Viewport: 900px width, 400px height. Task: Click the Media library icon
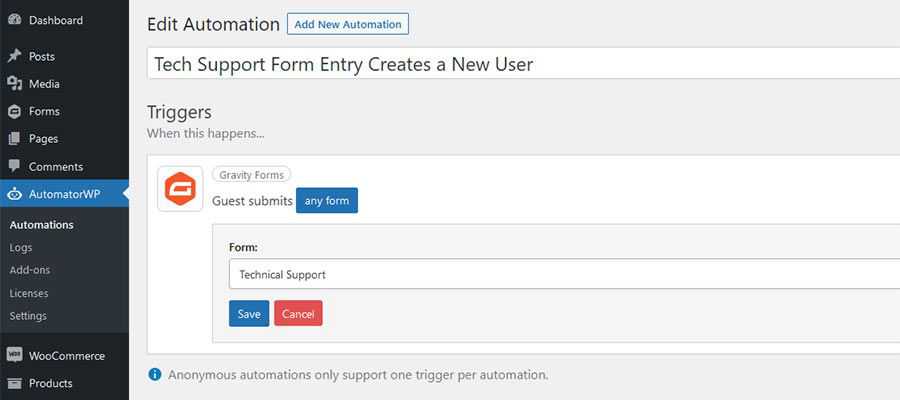14,84
